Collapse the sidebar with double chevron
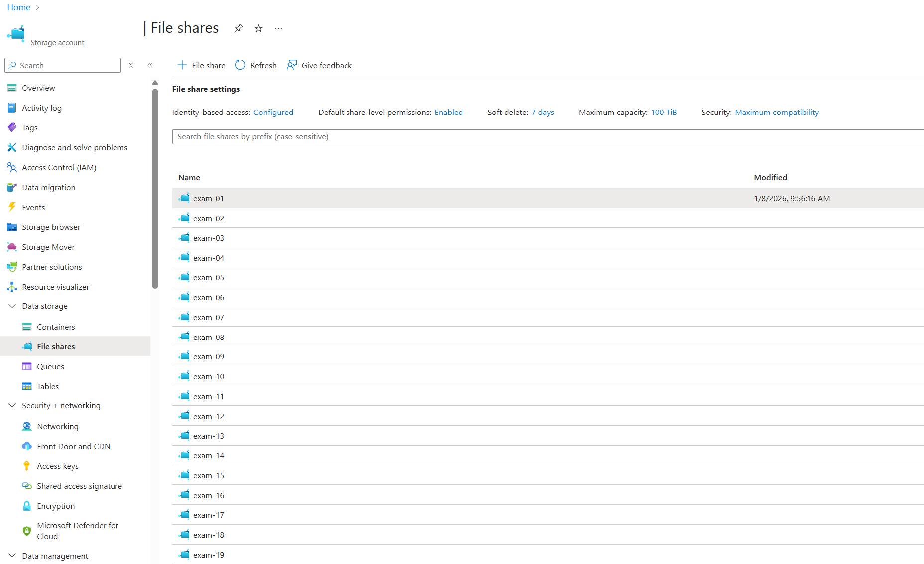 point(150,65)
